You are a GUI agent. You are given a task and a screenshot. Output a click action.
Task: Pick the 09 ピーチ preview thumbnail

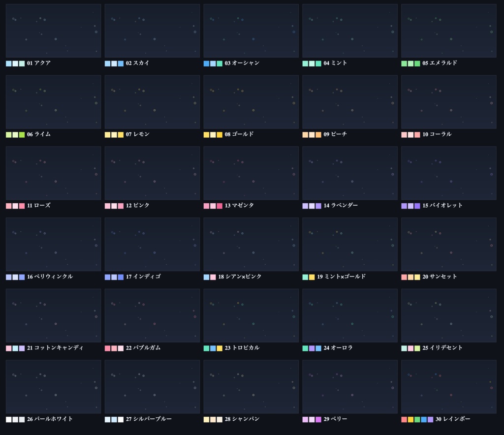[350, 102]
